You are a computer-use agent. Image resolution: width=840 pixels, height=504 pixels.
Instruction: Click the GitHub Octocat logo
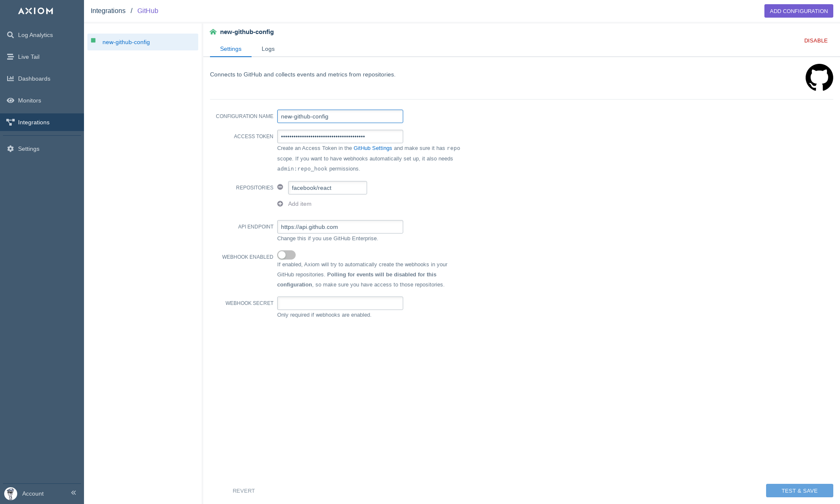tap(819, 77)
